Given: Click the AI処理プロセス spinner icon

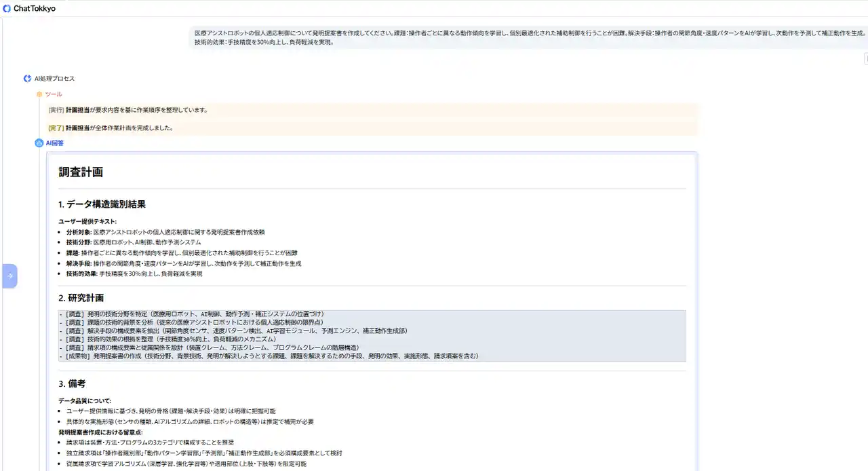Looking at the screenshot, I should point(28,79).
